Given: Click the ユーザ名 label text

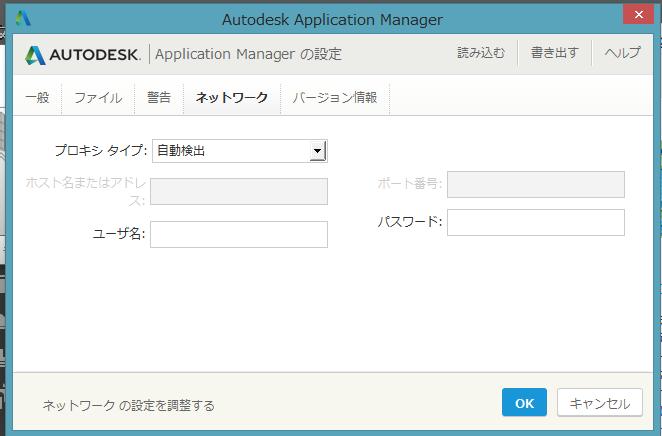Looking at the screenshot, I should (119, 233).
